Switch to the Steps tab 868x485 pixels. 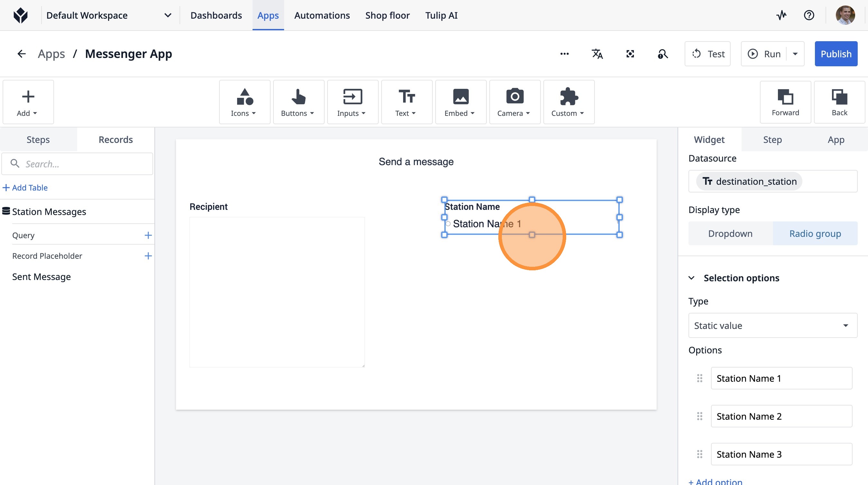38,140
